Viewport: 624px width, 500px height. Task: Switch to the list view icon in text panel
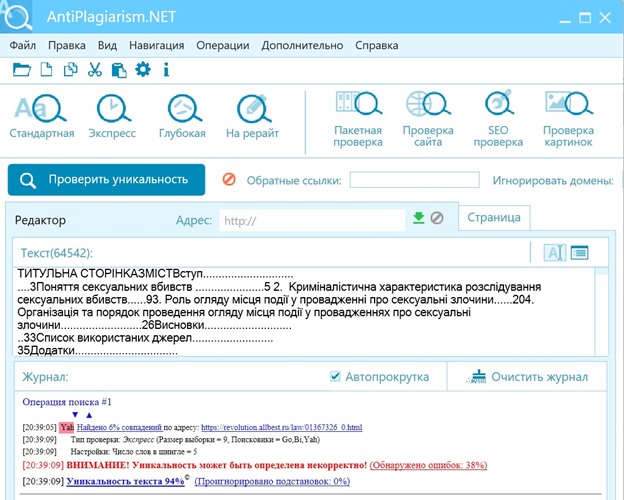point(579,252)
